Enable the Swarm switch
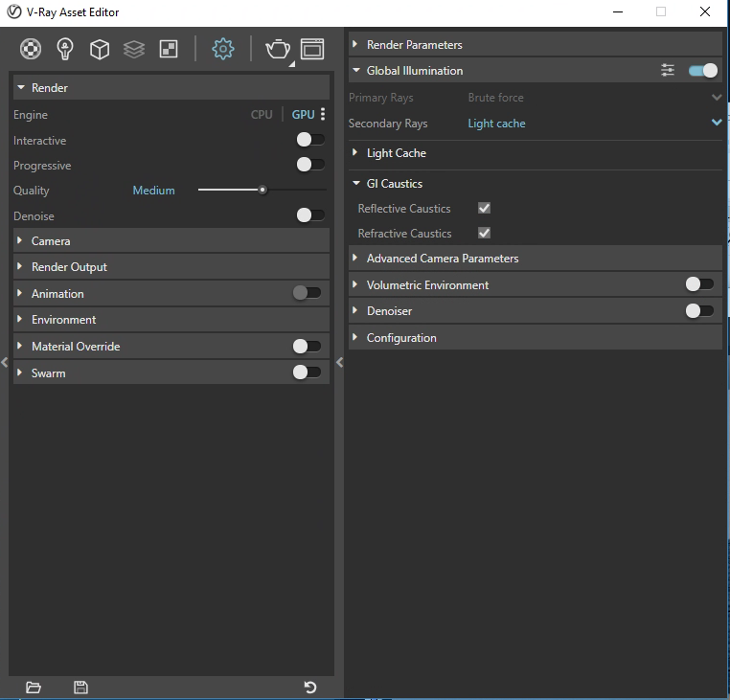 point(307,373)
